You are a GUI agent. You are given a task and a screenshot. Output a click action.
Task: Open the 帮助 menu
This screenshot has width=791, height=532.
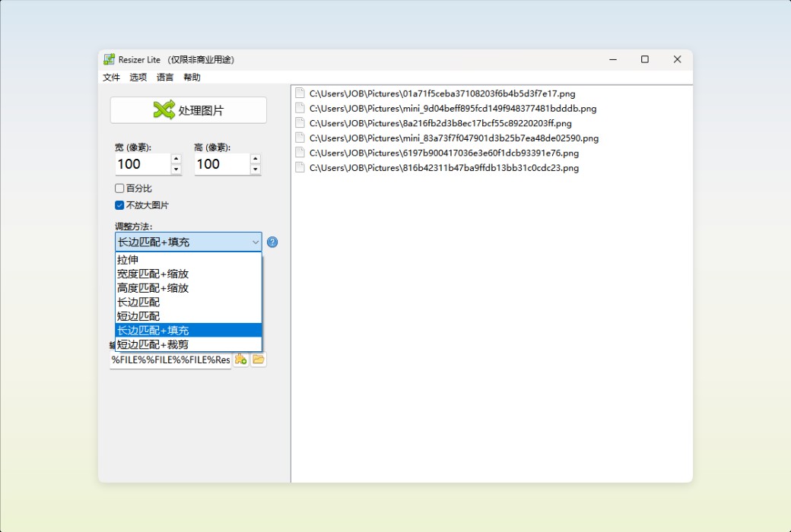click(x=192, y=77)
